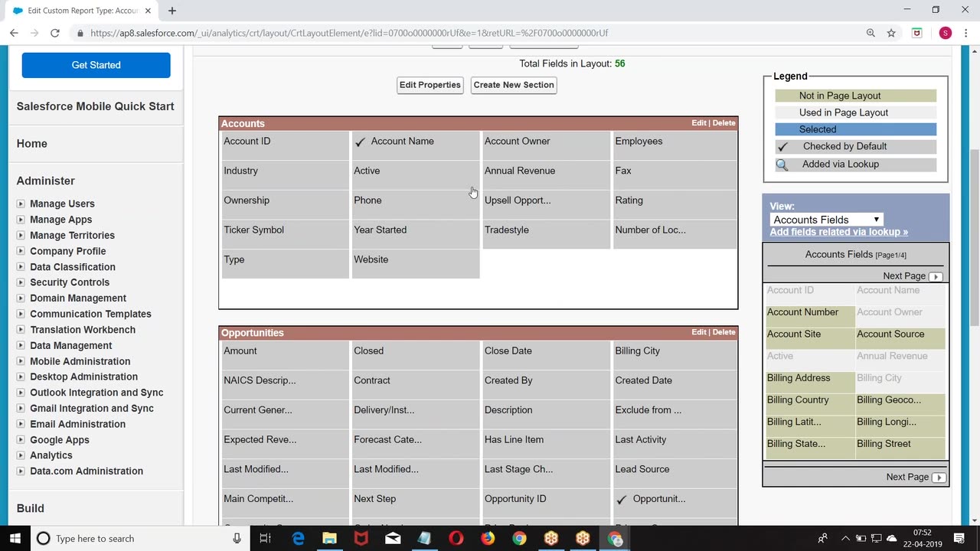Screen dimensions: 980x551
Task: Open the Windows Start menu
Action: pos(15,539)
